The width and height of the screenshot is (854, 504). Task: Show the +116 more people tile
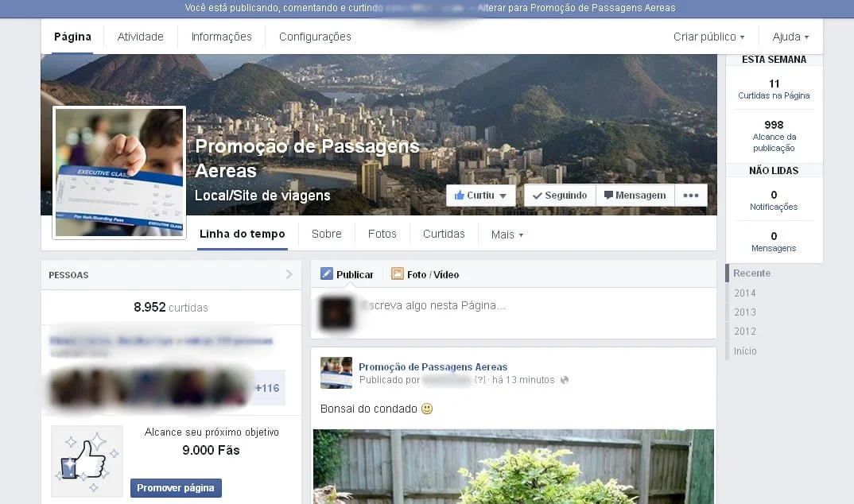click(x=267, y=387)
